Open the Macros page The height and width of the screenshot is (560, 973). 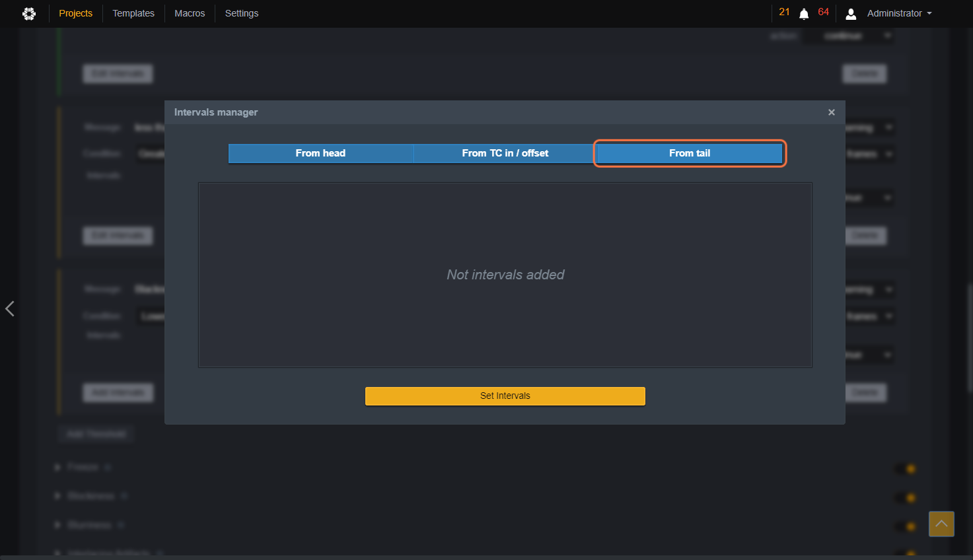pyautogui.click(x=190, y=13)
